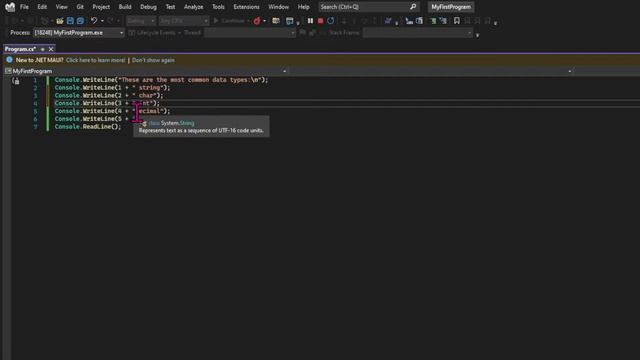Click the info icon in notification bar
This screenshot has width=640, height=360.
[9, 60]
